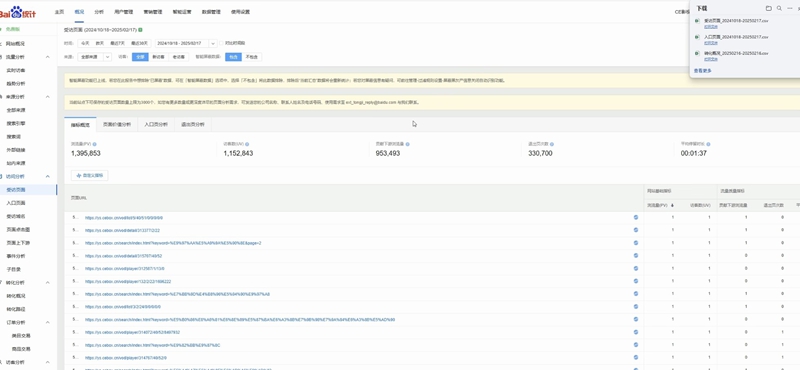Screen dimensions: 800x370
Task: Click blue icon on vod/player/314767 row
Action: (636, 358)
